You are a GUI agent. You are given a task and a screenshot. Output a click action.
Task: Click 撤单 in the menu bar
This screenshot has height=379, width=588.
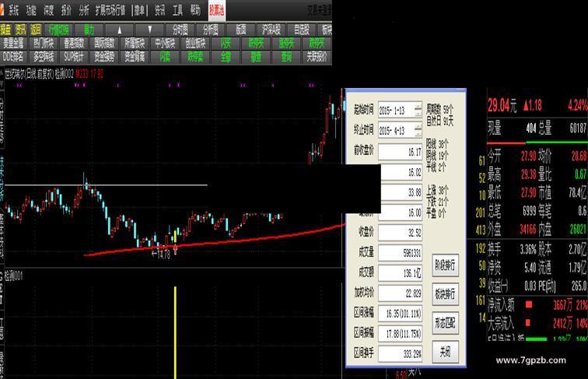140,11
